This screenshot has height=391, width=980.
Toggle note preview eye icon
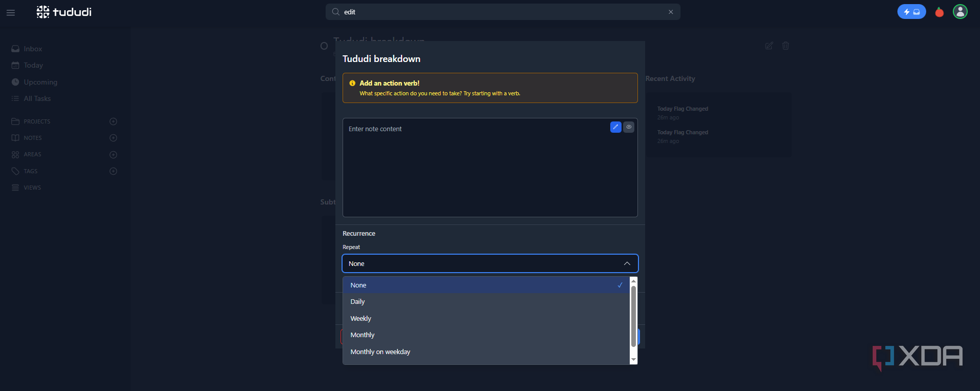click(629, 127)
